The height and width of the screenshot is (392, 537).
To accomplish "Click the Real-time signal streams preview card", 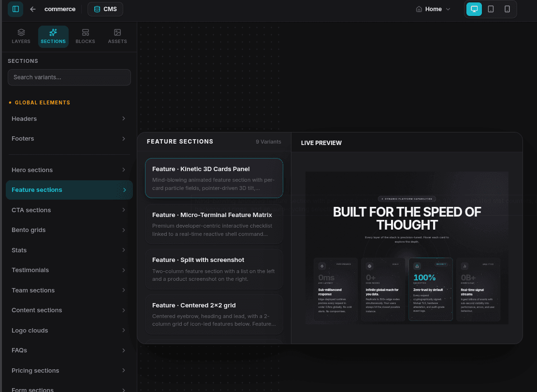I will click(x=478, y=290).
